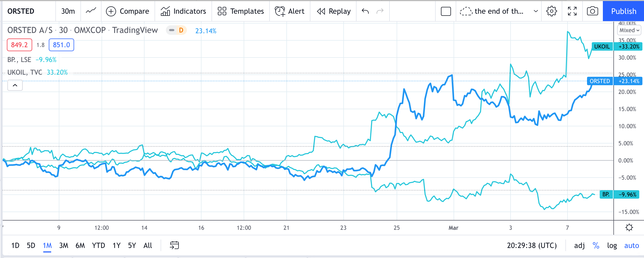Image resolution: width=644 pixels, height=258 pixels.
Task: Enter fullscreen mode
Action: 572,11
